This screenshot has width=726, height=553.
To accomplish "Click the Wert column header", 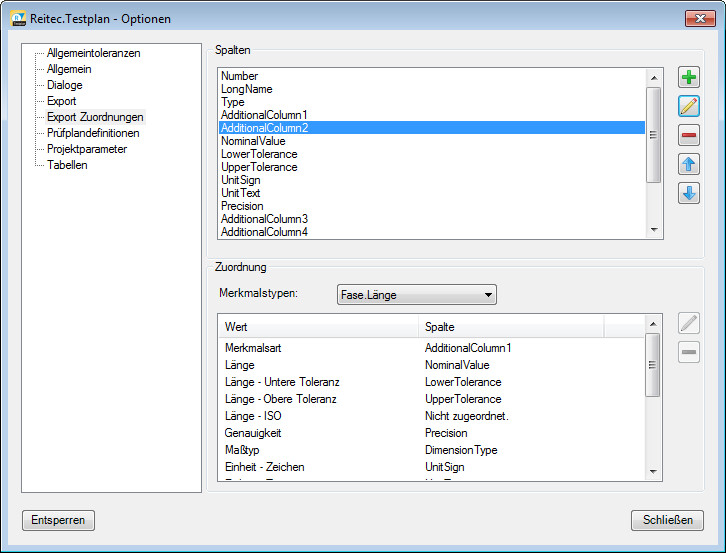I will (x=318, y=327).
